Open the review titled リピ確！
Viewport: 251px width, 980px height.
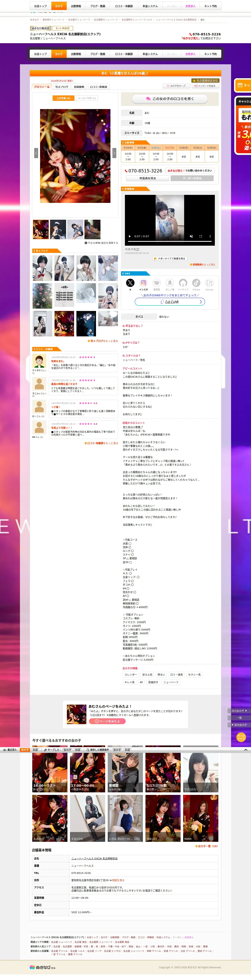(x=56, y=407)
